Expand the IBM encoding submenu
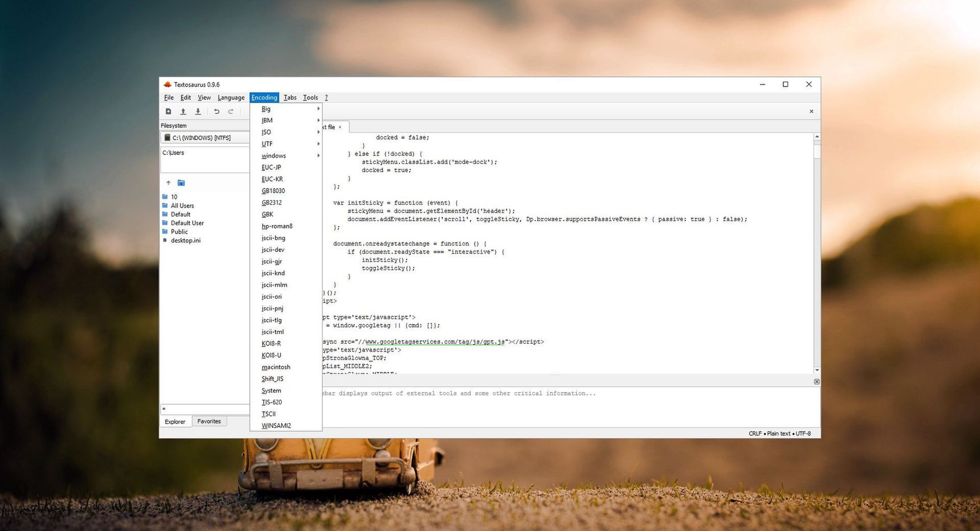Screen dimensions: 980x531 pos(286,120)
